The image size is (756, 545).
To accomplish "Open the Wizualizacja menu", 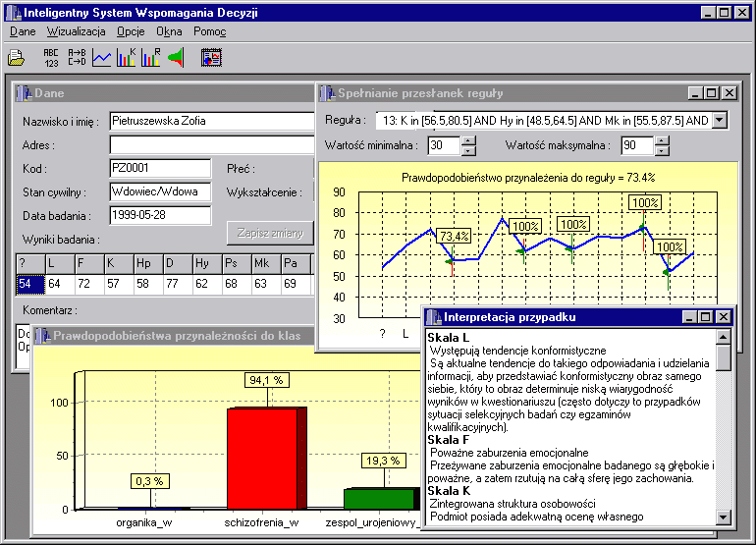I will pyautogui.click(x=76, y=31).
